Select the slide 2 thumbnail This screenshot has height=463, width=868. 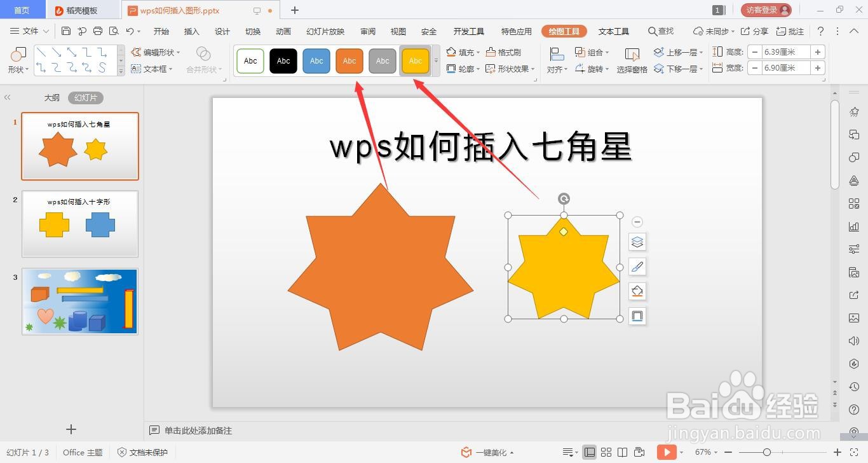point(79,224)
